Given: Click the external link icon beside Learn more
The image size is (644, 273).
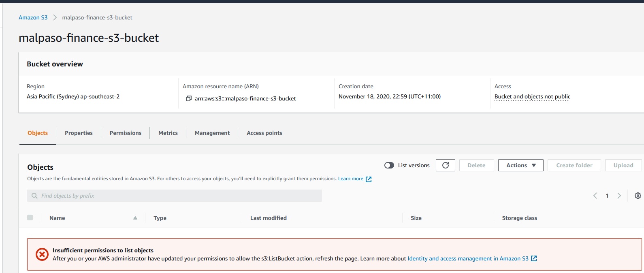Looking at the screenshot, I should tap(369, 179).
